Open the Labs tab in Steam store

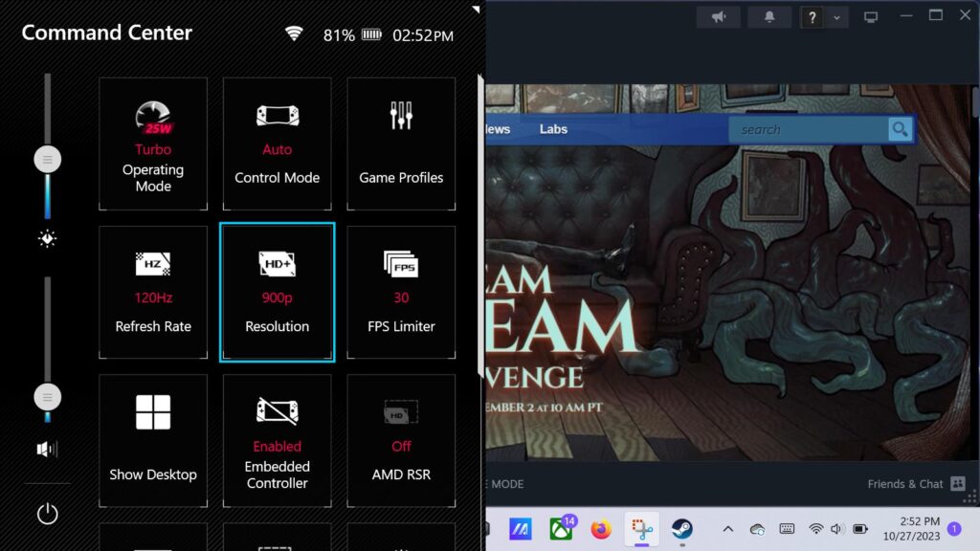(x=553, y=129)
